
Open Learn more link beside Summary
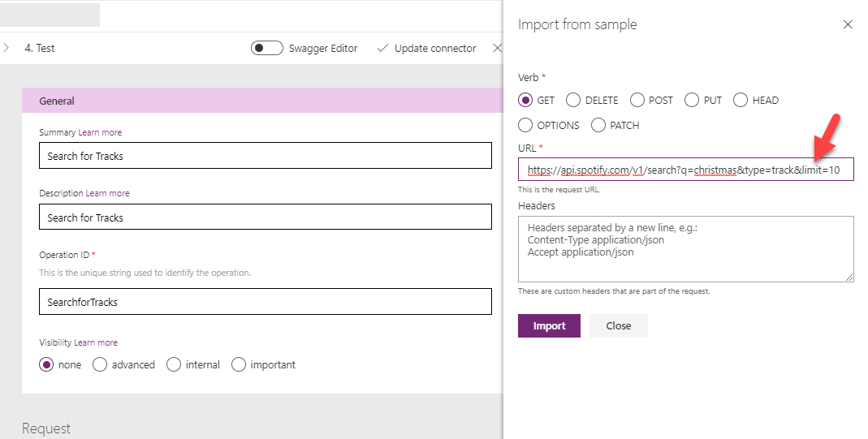tap(100, 132)
